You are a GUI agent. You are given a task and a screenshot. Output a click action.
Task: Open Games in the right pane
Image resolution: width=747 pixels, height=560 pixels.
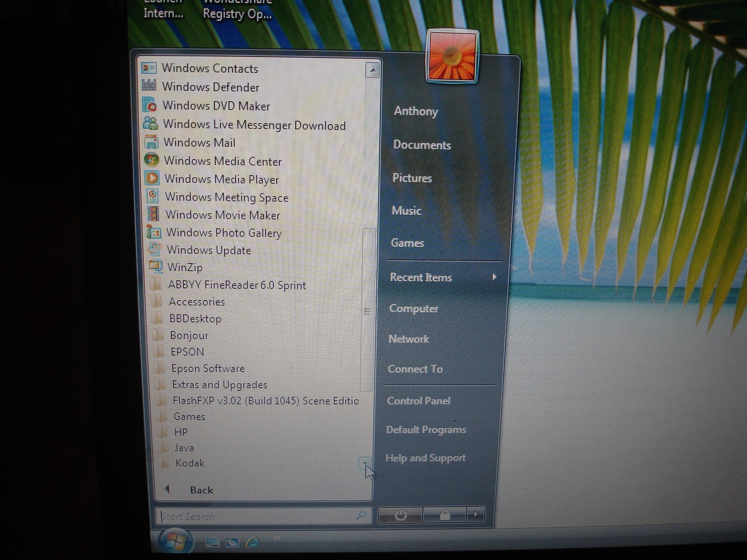[408, 243]
